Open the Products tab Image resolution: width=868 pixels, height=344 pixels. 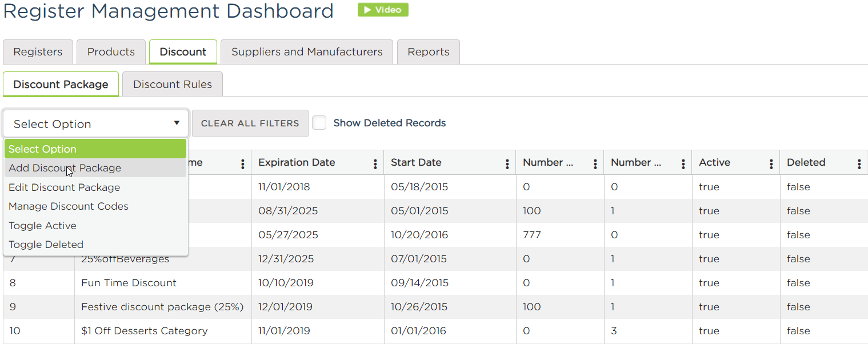111,52
